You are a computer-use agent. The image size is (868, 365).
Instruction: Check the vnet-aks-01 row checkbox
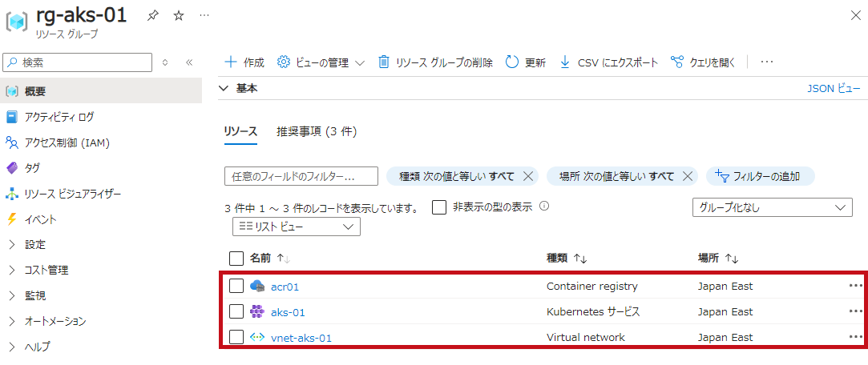click(x=236, y=337)
